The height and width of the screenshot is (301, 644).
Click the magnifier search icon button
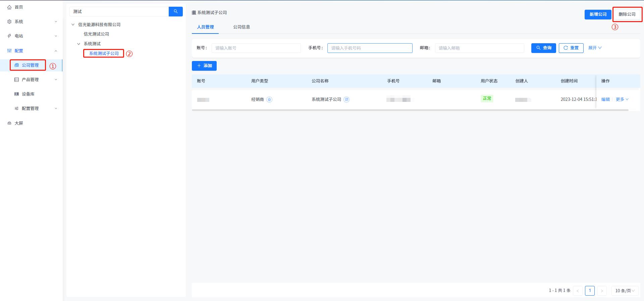click(175, 11)
